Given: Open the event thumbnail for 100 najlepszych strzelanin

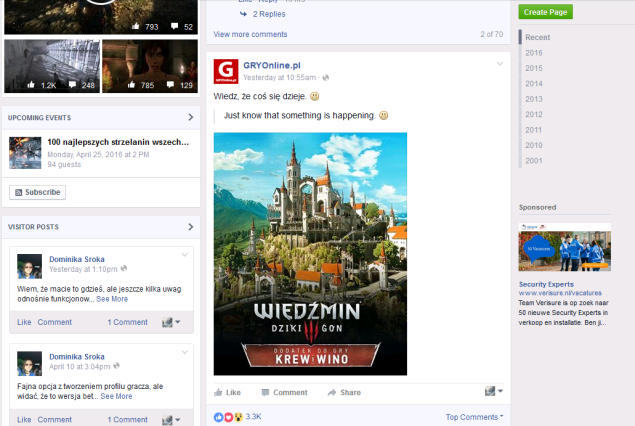Looking at the screenshot, I should [25, 153].
